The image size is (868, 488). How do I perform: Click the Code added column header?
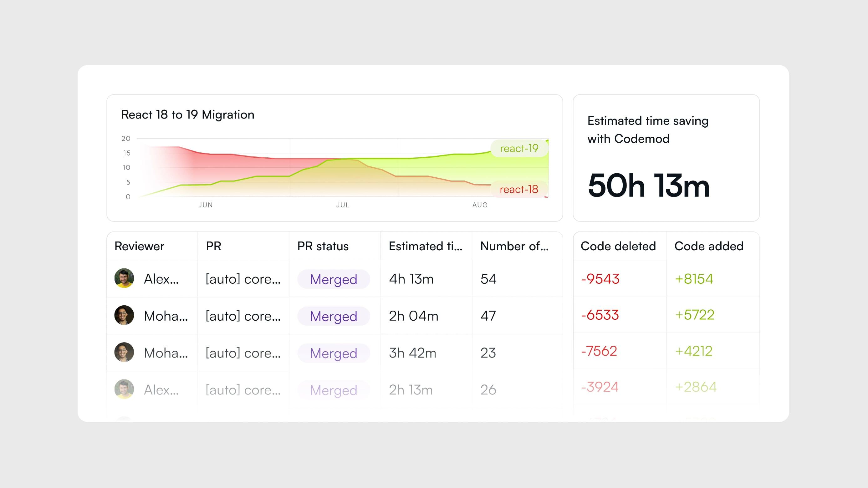(709, 246)
